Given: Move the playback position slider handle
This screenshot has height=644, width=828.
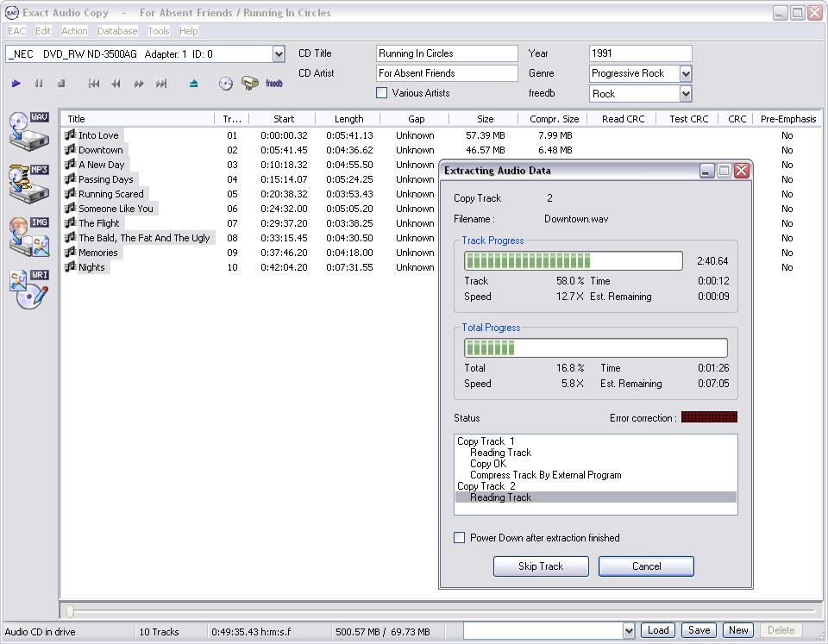Looking at the screenshot, I should pos(70,610).
